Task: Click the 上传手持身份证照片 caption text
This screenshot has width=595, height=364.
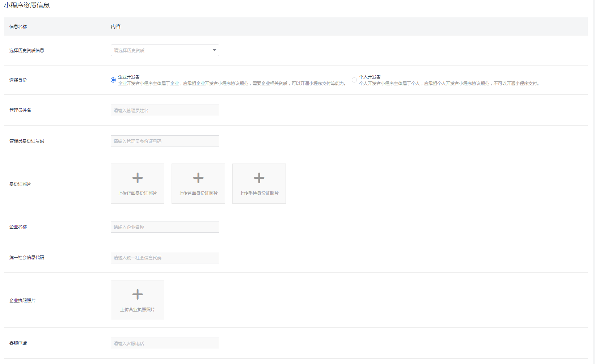Action: [x=259, y=193]
